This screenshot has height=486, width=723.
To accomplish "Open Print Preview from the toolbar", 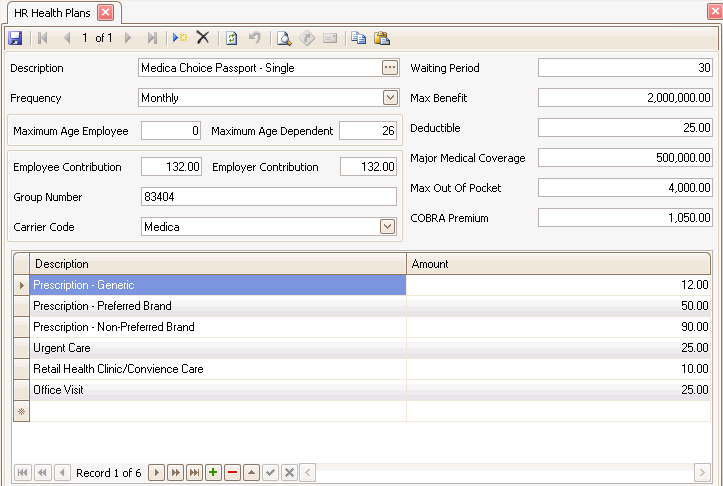I will (284, 38).
